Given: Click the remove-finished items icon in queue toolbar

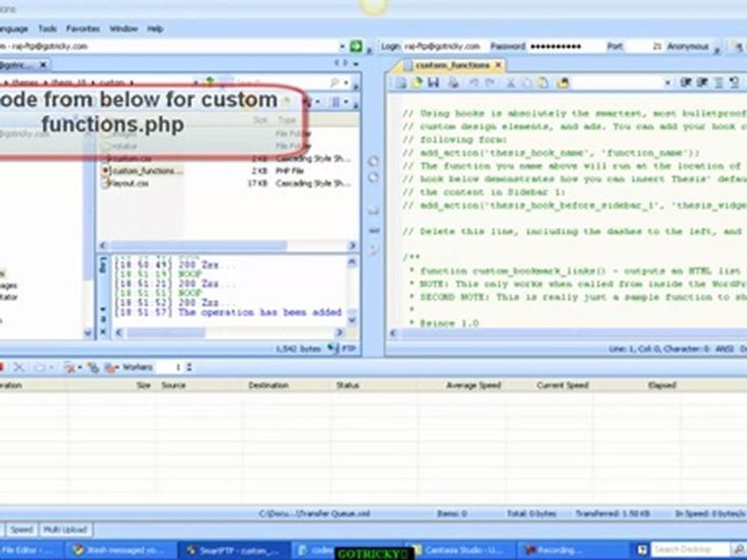Looking at the screenshot, I should tap(69, 368).
